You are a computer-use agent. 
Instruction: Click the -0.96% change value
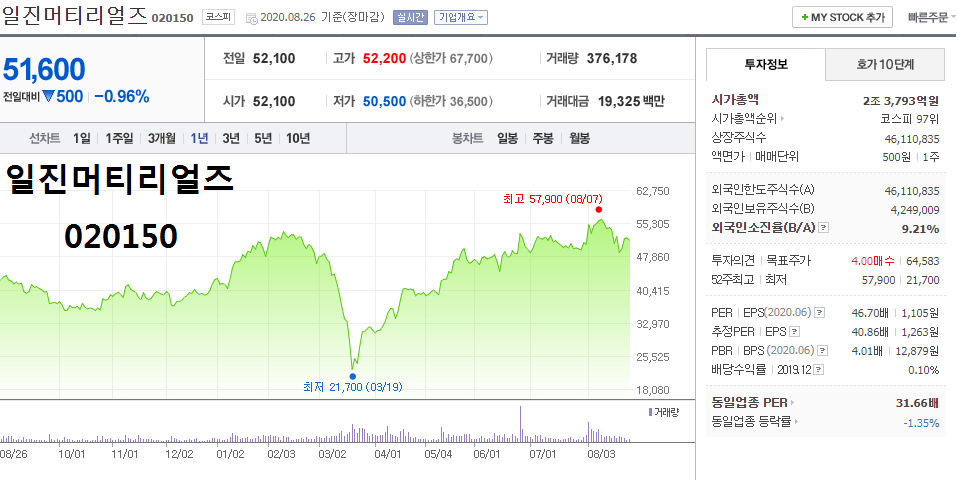tap(122, 96)
